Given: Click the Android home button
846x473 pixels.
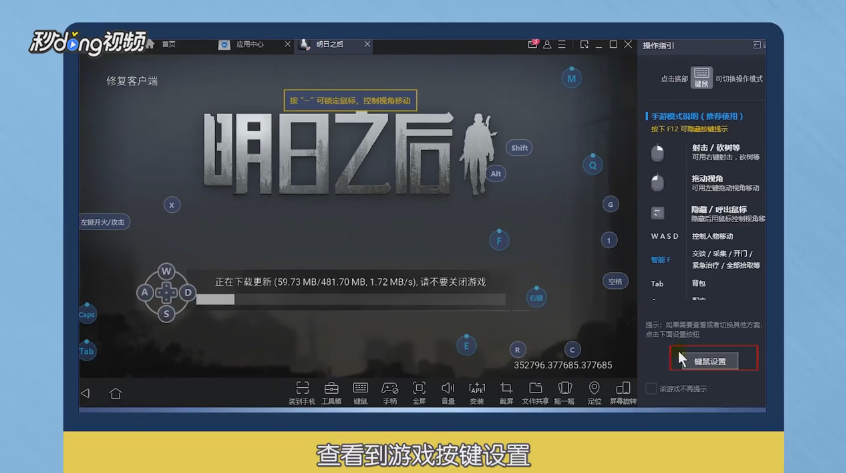Looking at the screenshot, I should (x=115, y=393).
